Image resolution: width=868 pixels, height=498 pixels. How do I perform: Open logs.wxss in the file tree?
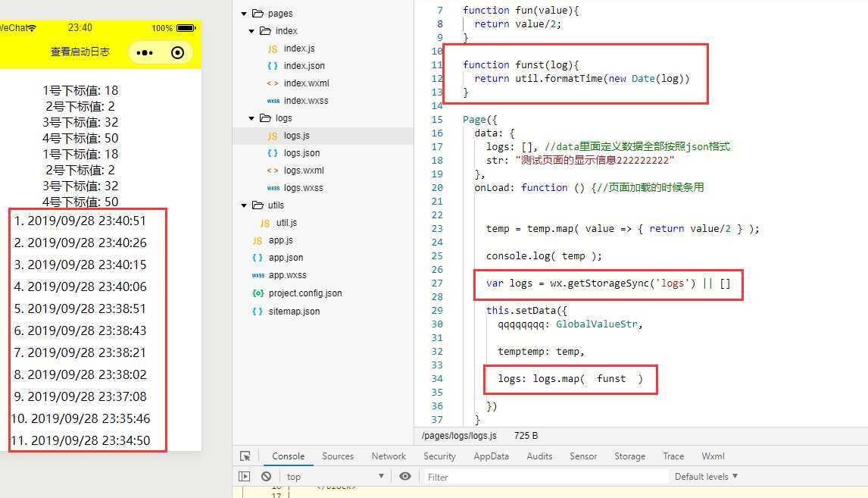pos(304,188)
